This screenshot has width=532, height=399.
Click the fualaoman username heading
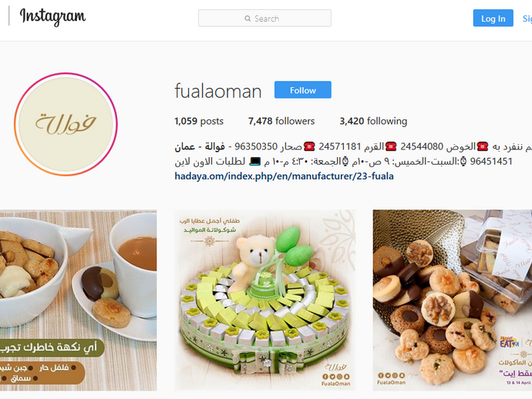point(218,91)
